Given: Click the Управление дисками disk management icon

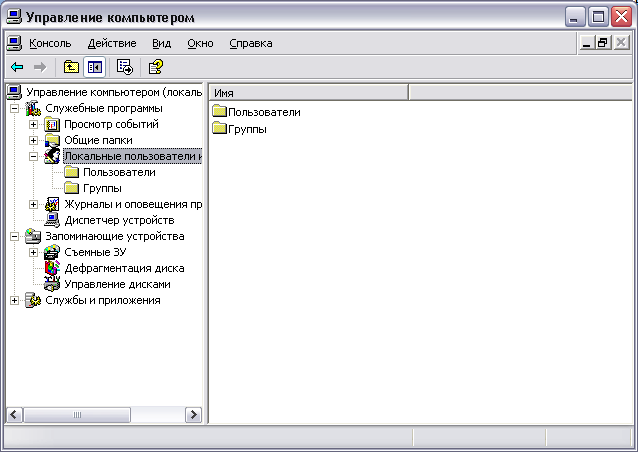Looking at the screenshot, I should [x=52, y=284].
